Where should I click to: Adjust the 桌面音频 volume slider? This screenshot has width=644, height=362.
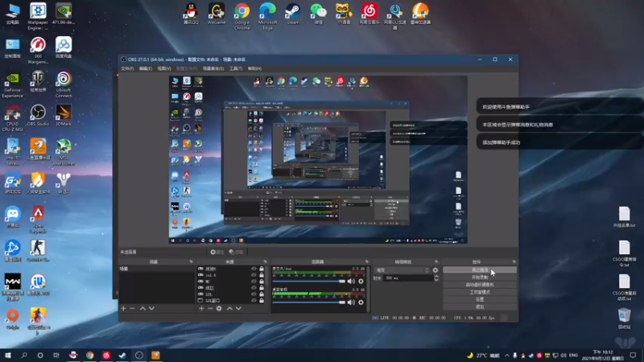point(309,302)
